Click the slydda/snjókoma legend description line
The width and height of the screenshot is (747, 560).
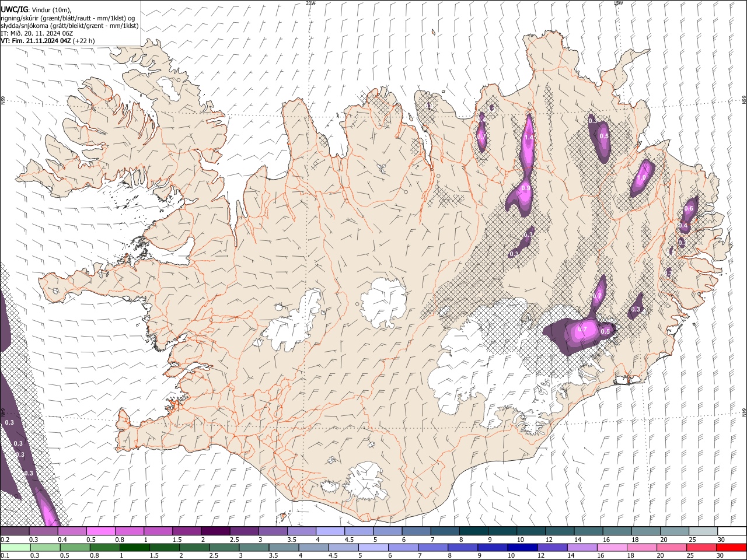point(69,26)
